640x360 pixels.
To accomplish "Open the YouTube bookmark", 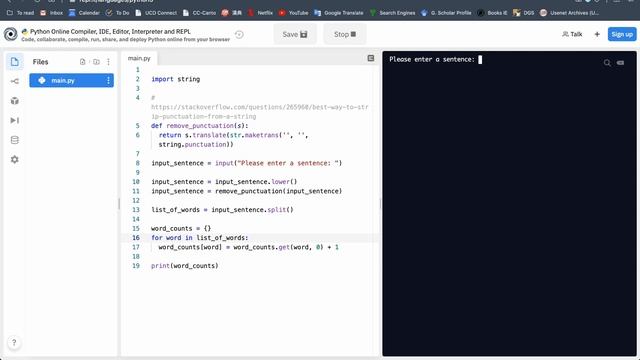I will pyautogui.click(x=293, y=13).
